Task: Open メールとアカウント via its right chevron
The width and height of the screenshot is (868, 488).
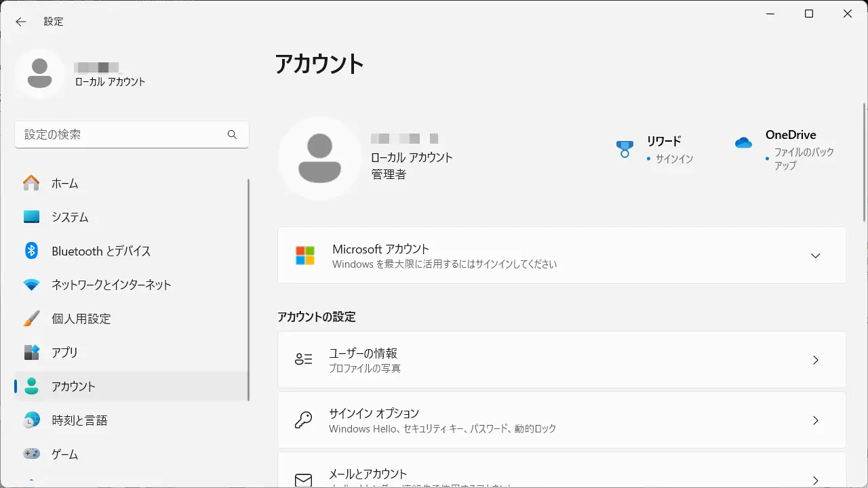Action: (816, 480)
